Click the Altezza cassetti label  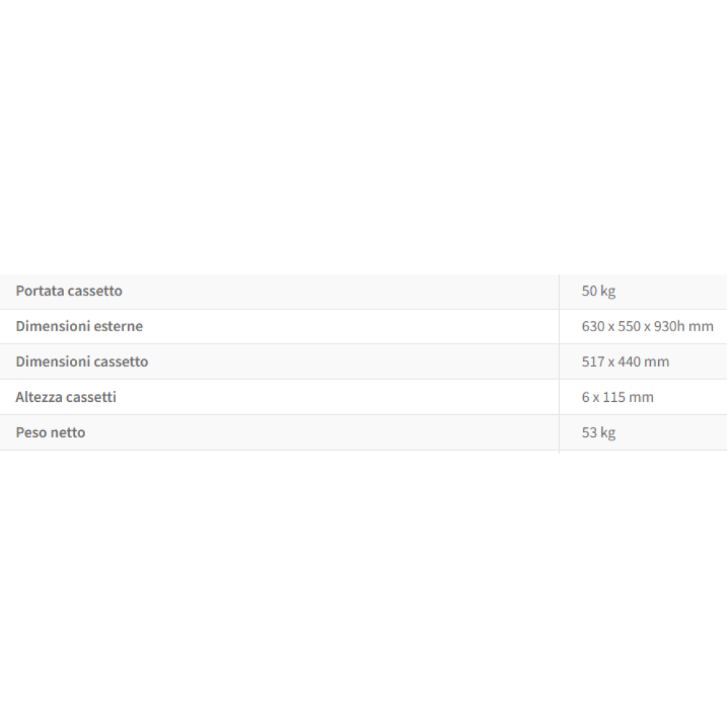tap(66, 397)
